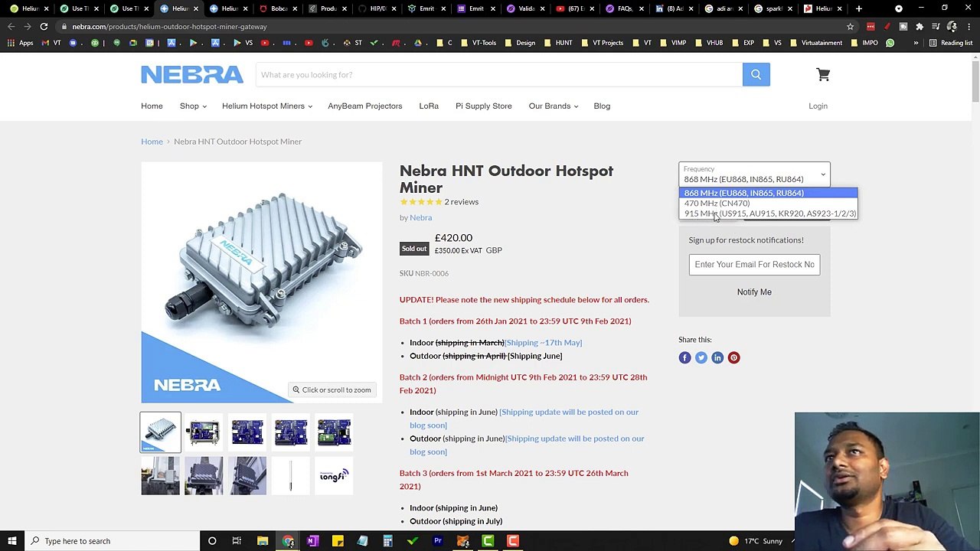Viewport: 980px width, 551px height.
Task: Select 868 MHz frequency option
Action: pos(768,193)
